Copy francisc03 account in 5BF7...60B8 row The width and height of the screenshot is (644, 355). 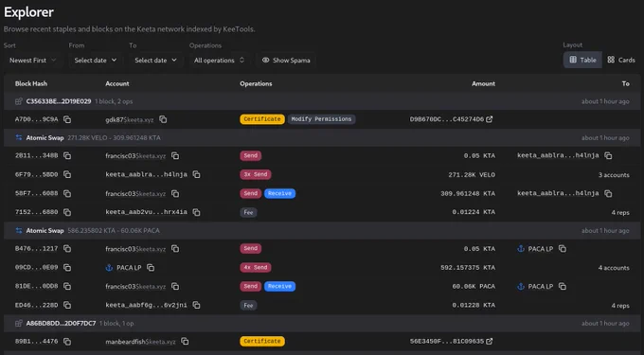pyautogui.click(x=175, y=194)
